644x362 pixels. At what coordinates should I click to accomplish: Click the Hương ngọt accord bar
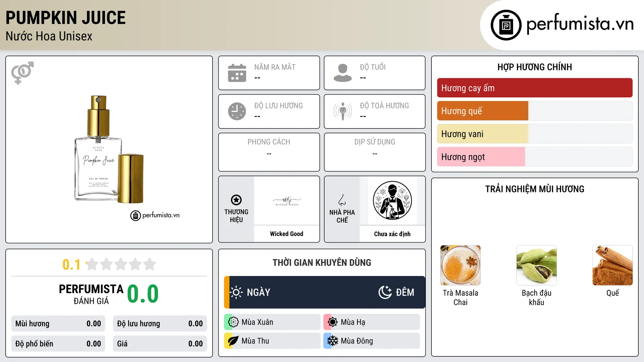[535, 157]
